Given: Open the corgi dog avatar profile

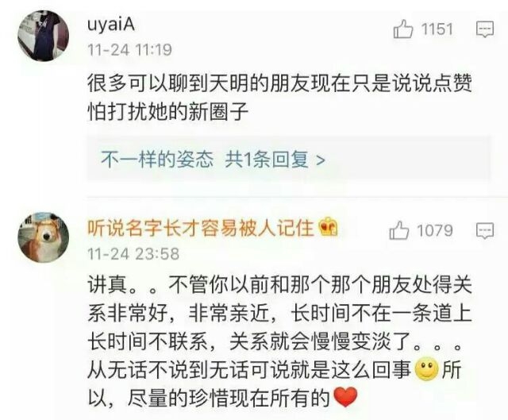Looking at the screenshot, I should (x=43, y=237).
